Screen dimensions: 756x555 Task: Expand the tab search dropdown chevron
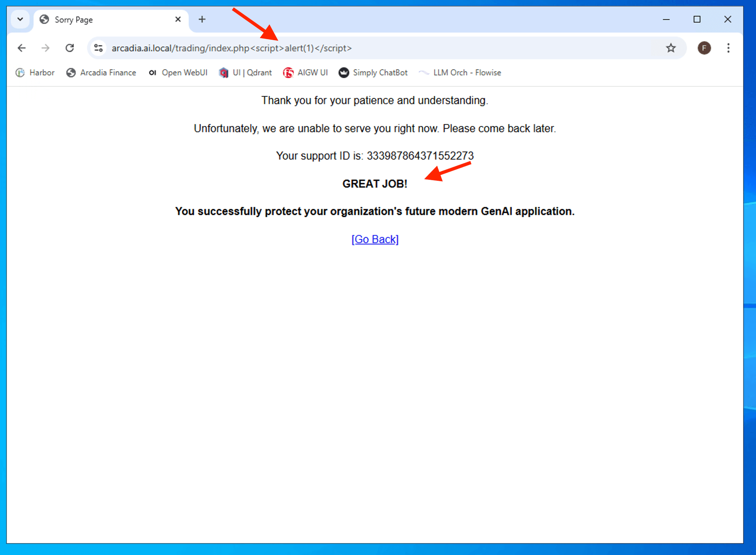tap(20, 19)
